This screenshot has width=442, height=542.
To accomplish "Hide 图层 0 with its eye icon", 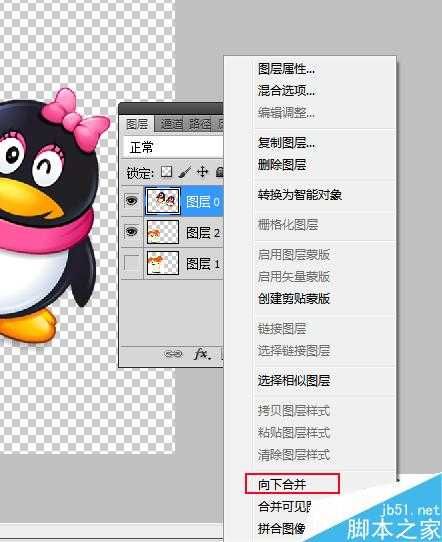I will point(131,200).
